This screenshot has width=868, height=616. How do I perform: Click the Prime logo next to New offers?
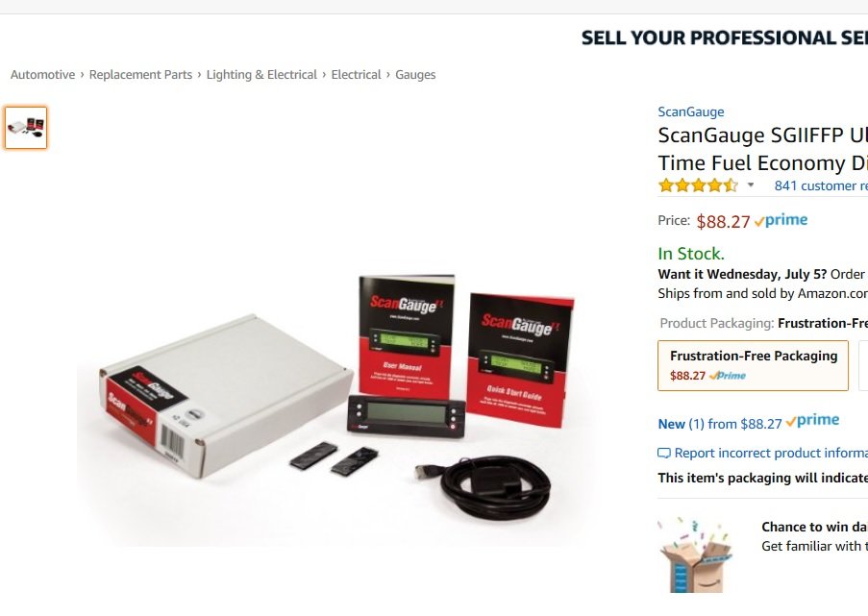[x=812, y=421]
